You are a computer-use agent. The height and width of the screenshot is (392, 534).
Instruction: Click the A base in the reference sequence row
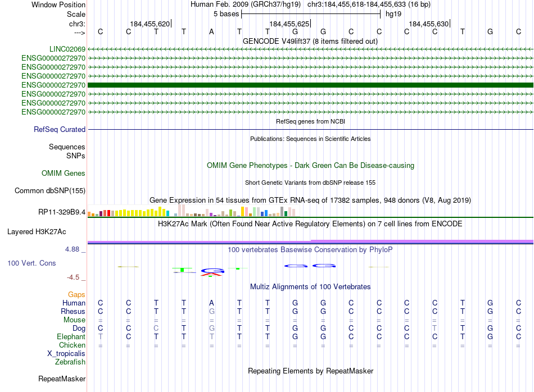click(x=211, y=31)
